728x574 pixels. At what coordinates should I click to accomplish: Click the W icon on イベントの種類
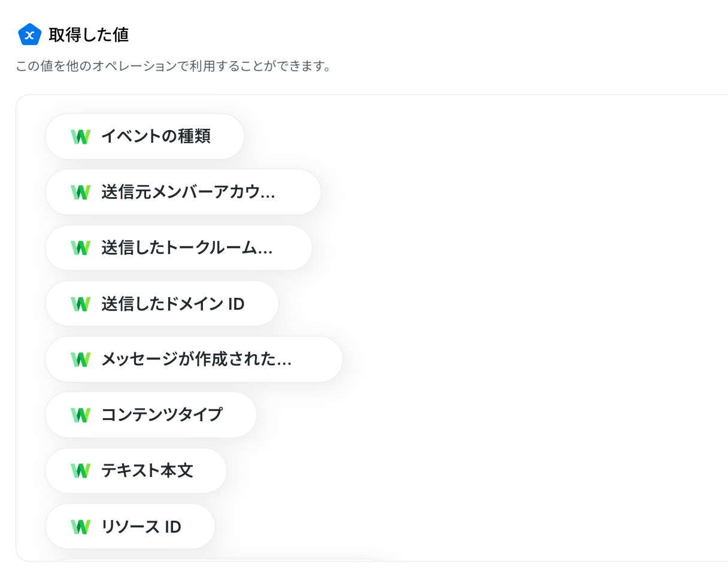(80, 137)
